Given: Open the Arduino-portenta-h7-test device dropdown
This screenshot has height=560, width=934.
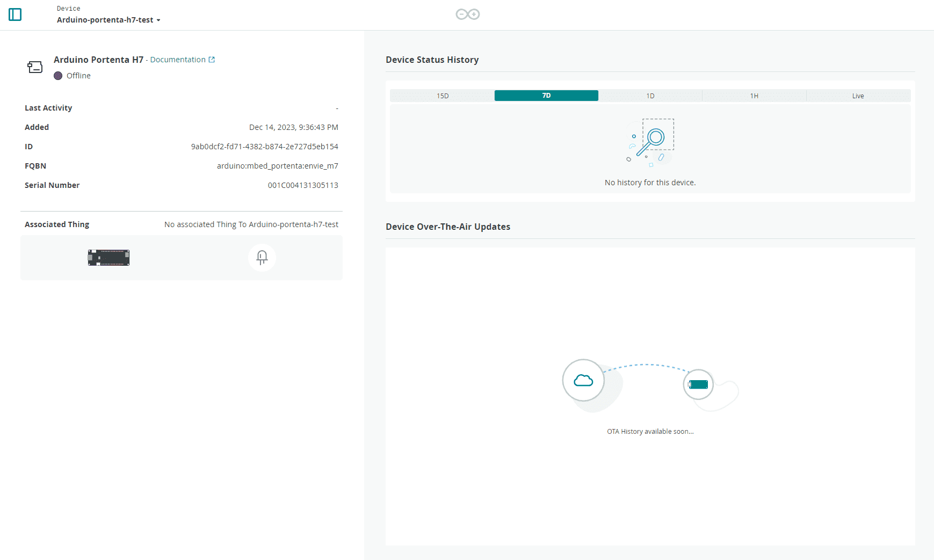Looking at the screenshot, I should click(108, 20).
